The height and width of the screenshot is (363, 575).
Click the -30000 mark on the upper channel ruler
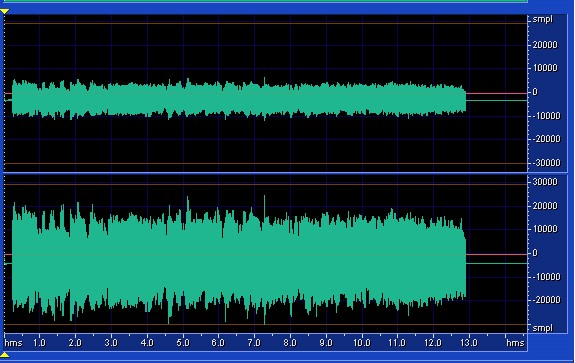point(546,162)
